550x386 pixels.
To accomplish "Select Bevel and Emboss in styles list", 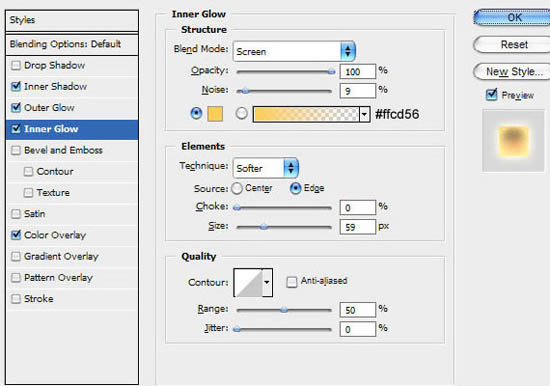I will pos(63,150).
